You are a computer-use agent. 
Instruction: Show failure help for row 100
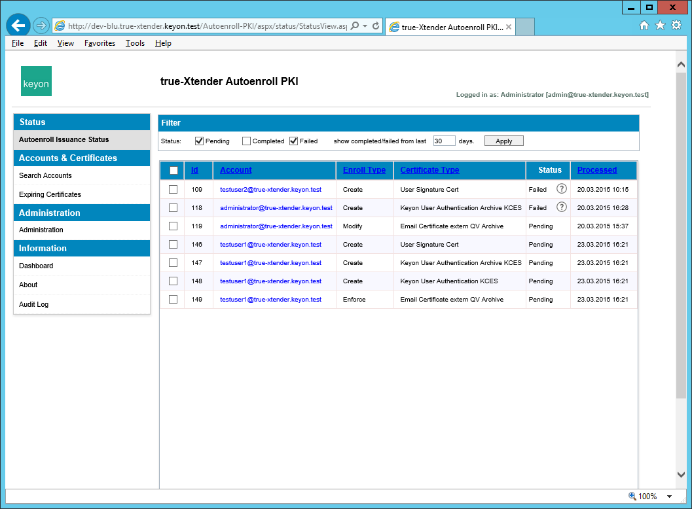pos(561,189)
